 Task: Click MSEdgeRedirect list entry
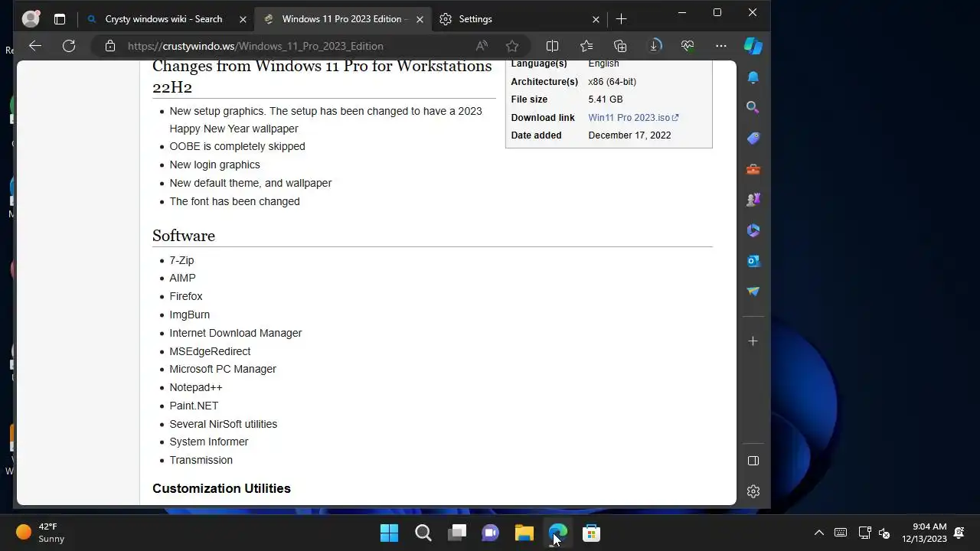(x=210, y=351)
